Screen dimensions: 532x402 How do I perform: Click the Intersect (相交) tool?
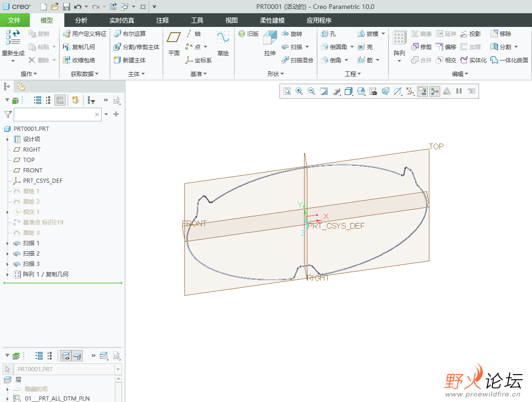446,60
